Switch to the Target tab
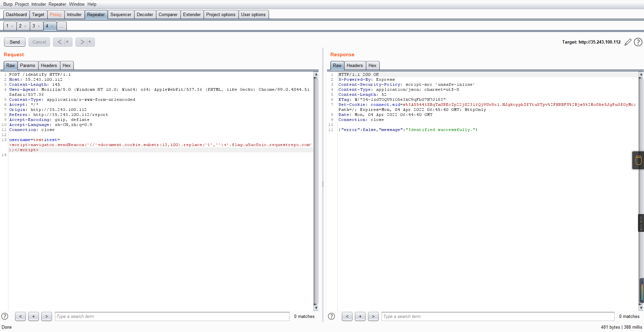Image resolution: width=644 pixels, height=332 pixels. [38, 14]
